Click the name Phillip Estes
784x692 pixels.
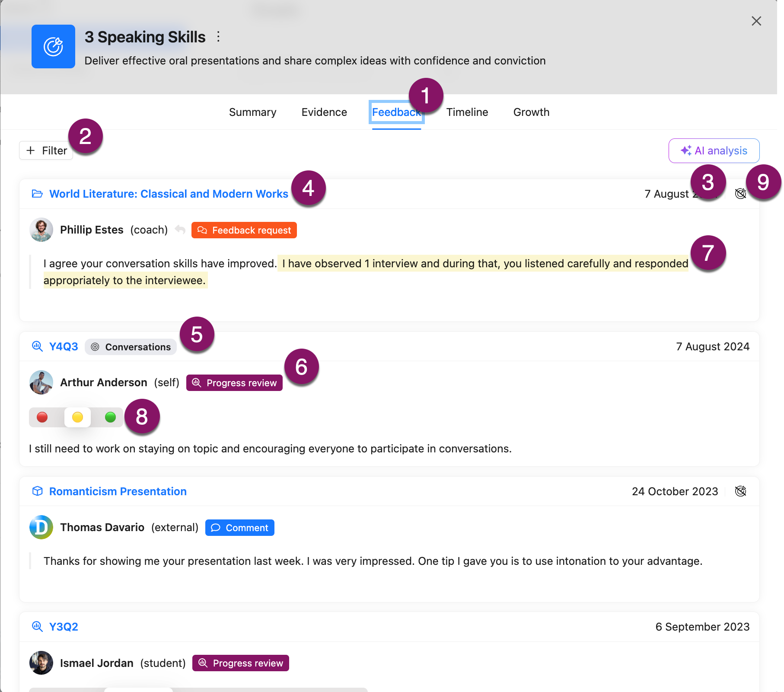point(92,230)
